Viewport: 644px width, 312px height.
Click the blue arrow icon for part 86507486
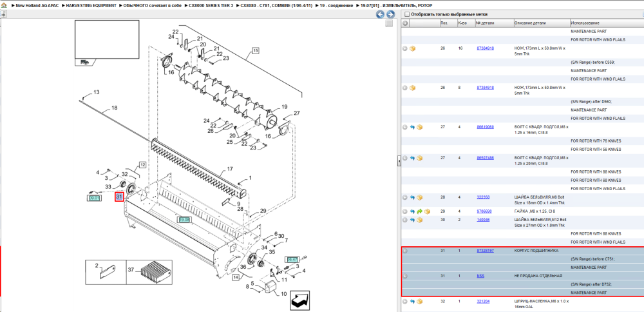pos(413,158)
